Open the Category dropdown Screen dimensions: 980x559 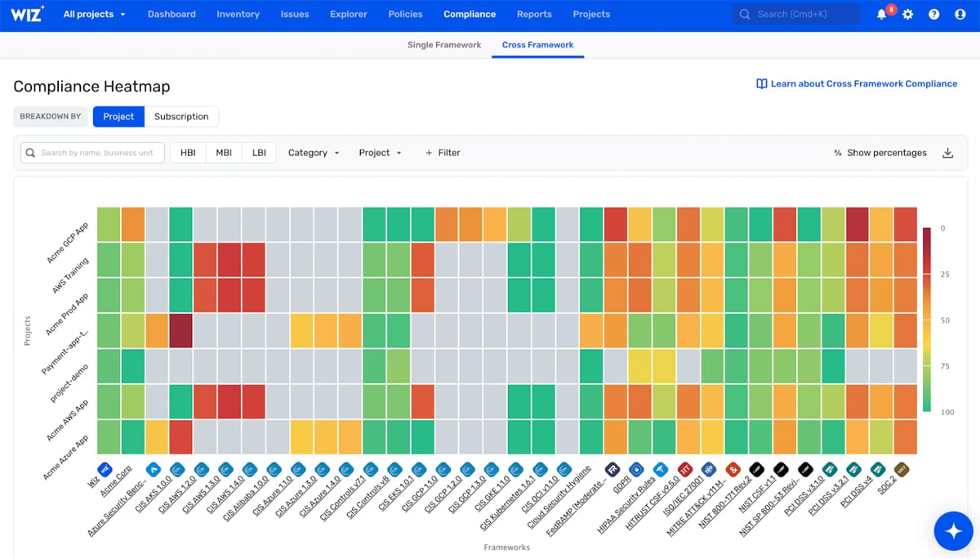tap(313, 153)
